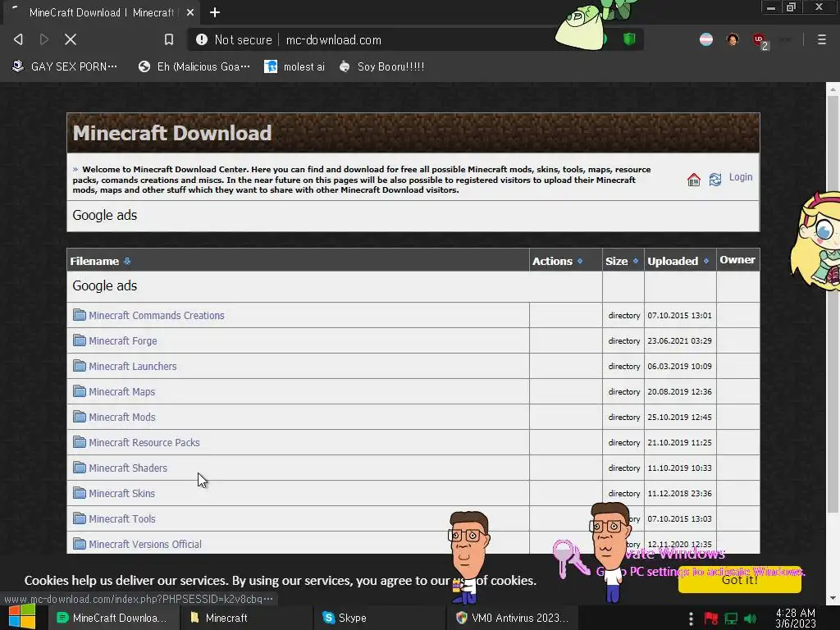Sort the table by Uploaded column
Viewport: 840px width, 630px height.
tap(678, 261)
